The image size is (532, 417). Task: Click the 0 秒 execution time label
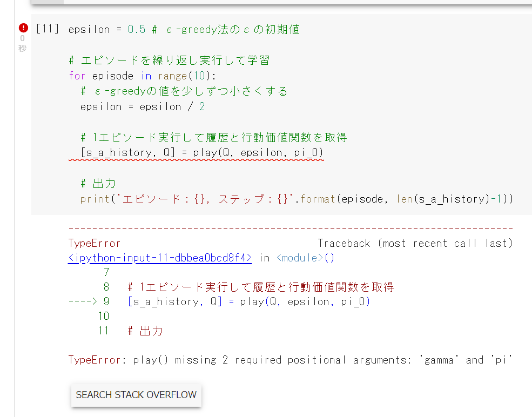point(22,43)
